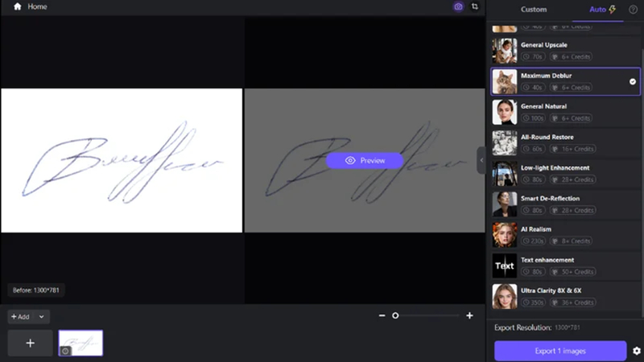
Task: Click the large plus add-image tile
Action: coord(31,343)
